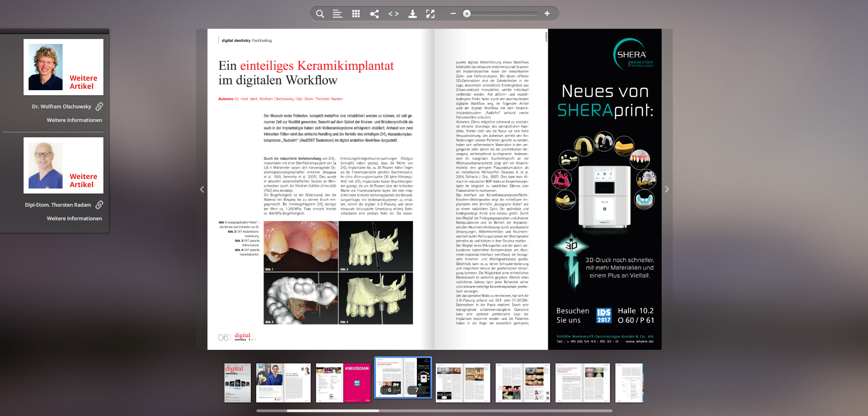Click dental photo Abb. 1

[301, 247]
